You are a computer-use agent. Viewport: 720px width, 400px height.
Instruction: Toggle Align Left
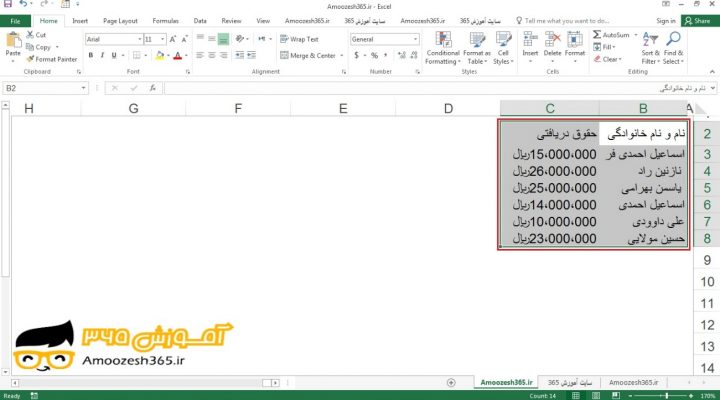pyautogui.click(x=200, y=55)
